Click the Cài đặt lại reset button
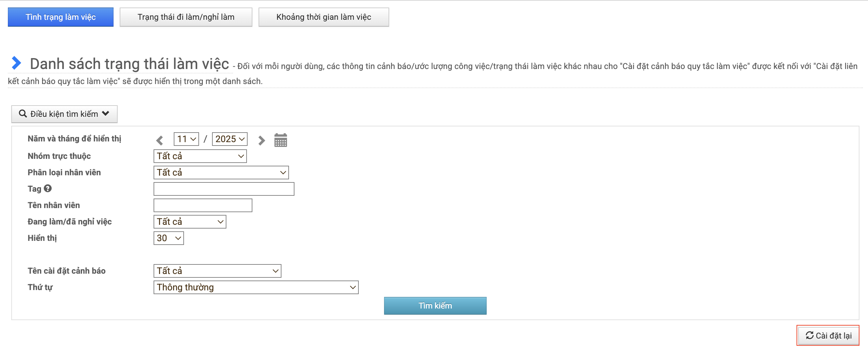 (828, 336)
